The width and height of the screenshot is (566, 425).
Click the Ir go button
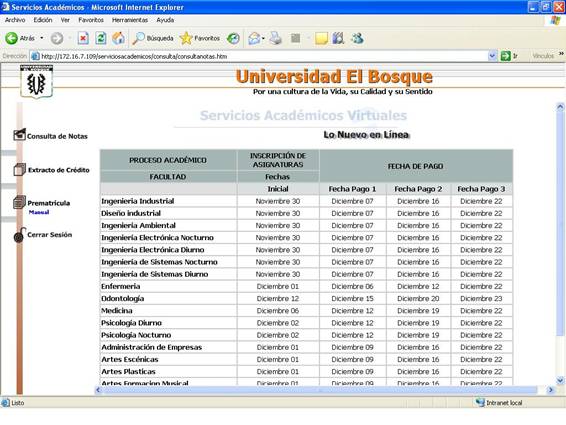pos(509,56)
